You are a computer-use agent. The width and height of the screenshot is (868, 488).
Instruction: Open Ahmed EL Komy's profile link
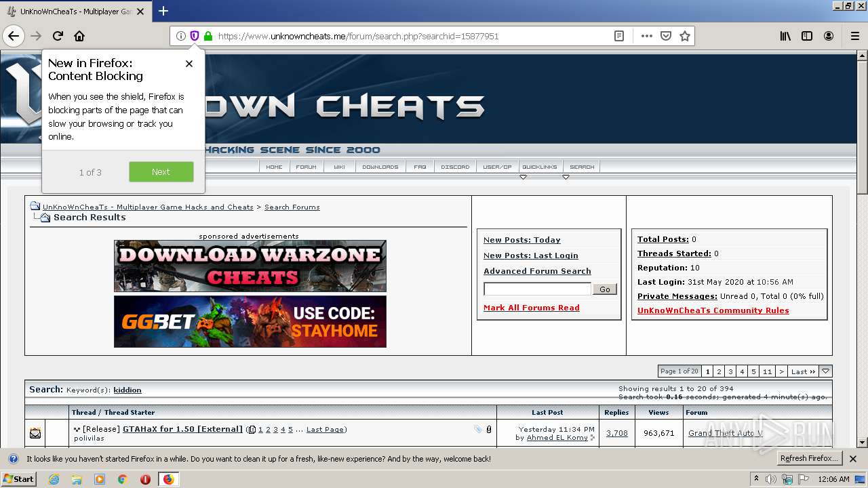(558, 438)
